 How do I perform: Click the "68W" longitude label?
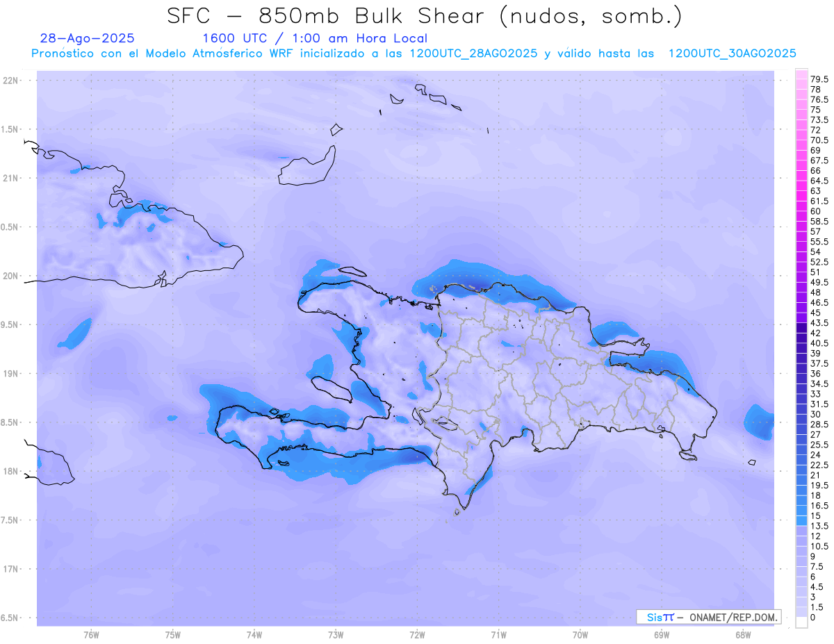click(x=743, y=634)
